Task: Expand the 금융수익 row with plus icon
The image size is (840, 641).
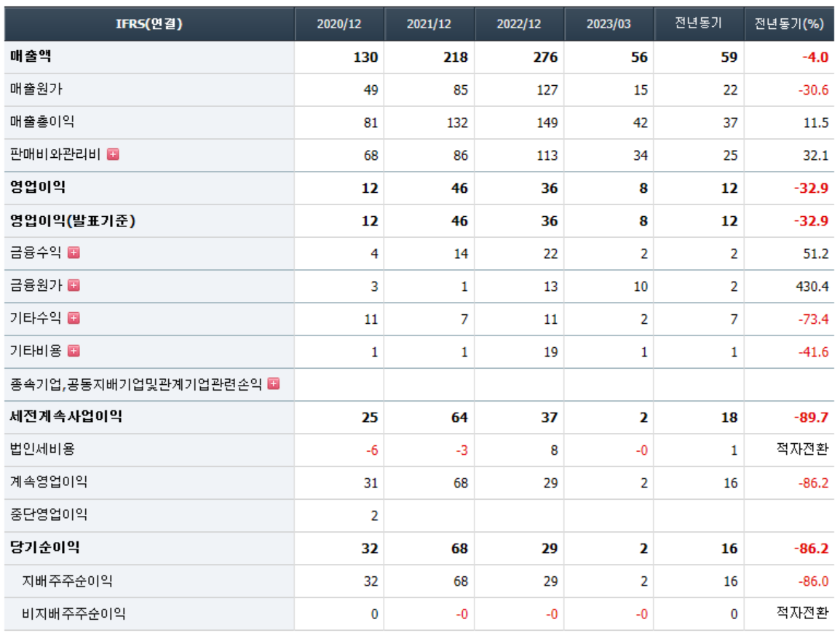Action: 74,252
